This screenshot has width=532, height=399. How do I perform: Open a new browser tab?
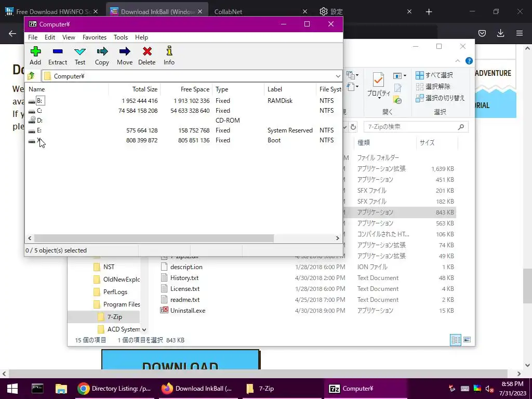tap(429, 12)
